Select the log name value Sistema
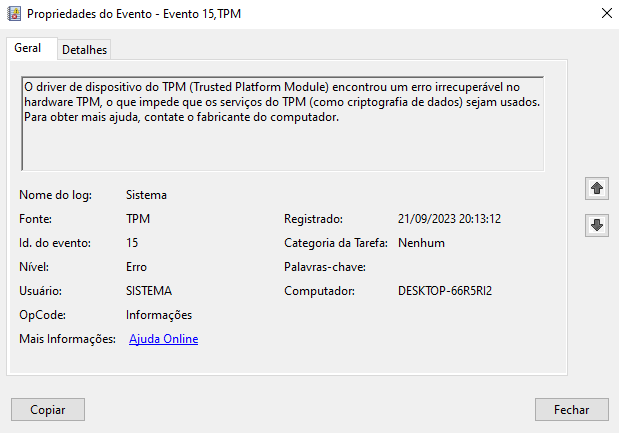The width and height of the screenshot is (619, 433). 146,195
